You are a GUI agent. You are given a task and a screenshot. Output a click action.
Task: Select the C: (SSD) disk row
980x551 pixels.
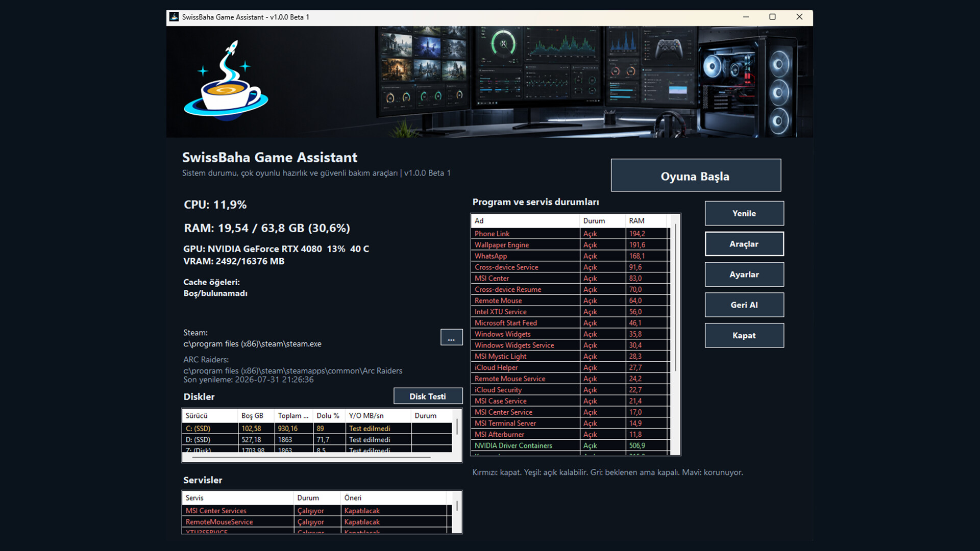tap(317, 429)
